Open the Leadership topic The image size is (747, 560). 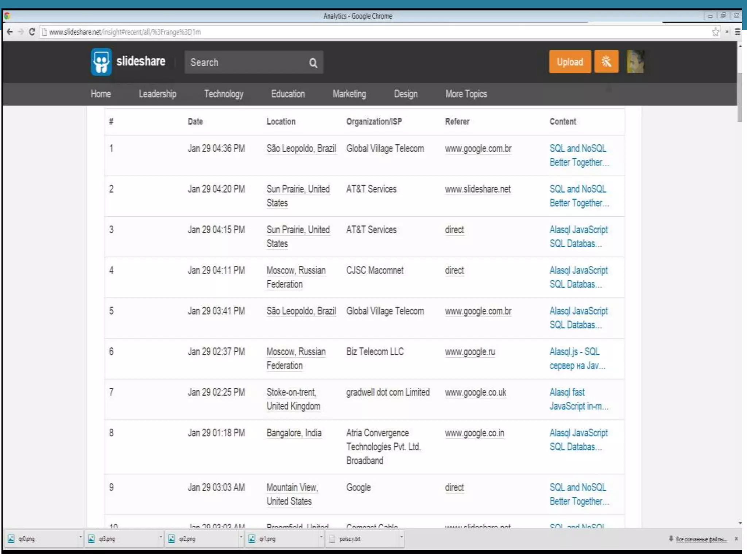pyautogui.click(x=158, y=94)
